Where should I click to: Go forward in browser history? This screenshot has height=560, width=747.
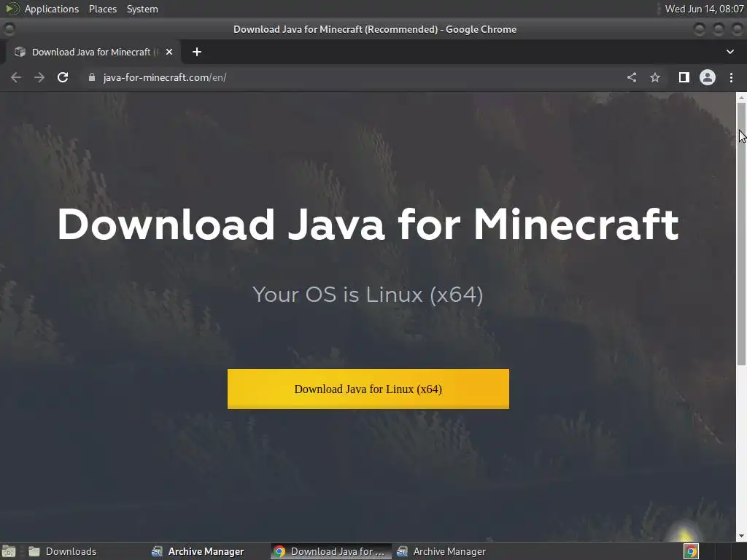(x=39, y=77)
